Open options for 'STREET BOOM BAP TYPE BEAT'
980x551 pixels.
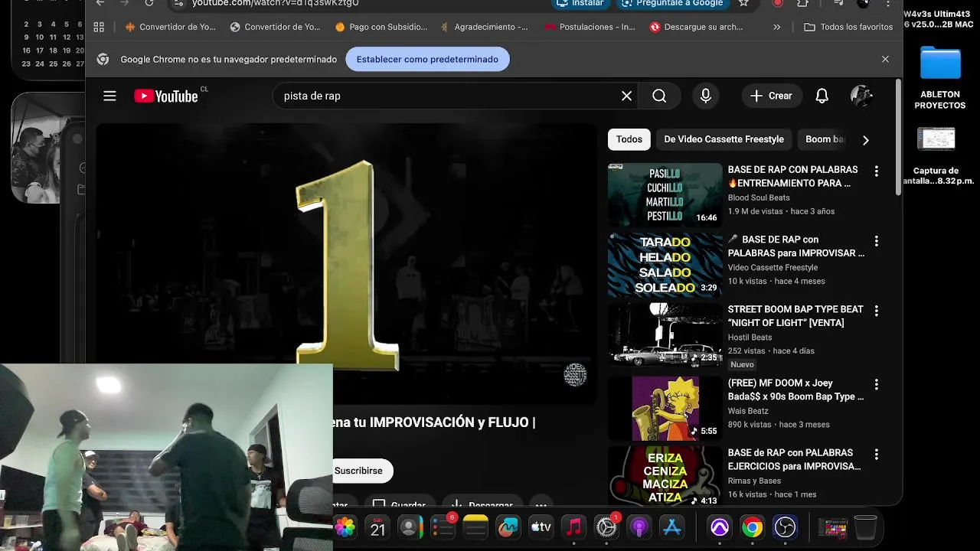tap(877, 311)
